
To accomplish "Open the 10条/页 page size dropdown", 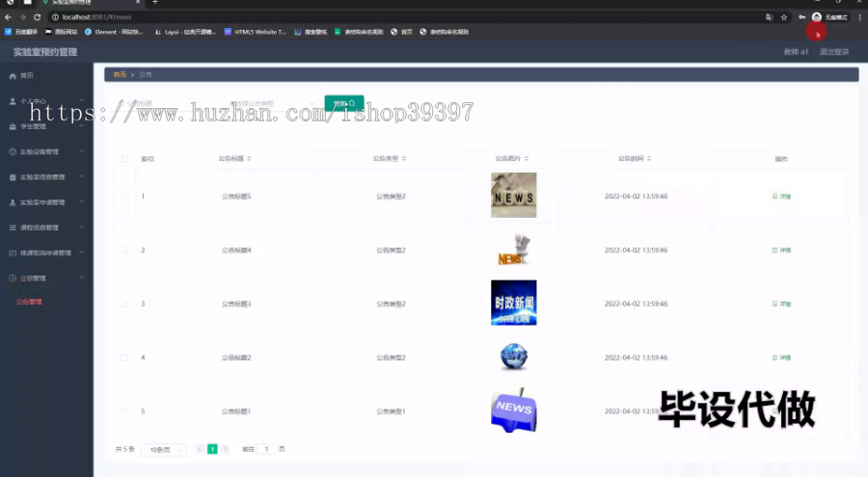I will point(164,450).
